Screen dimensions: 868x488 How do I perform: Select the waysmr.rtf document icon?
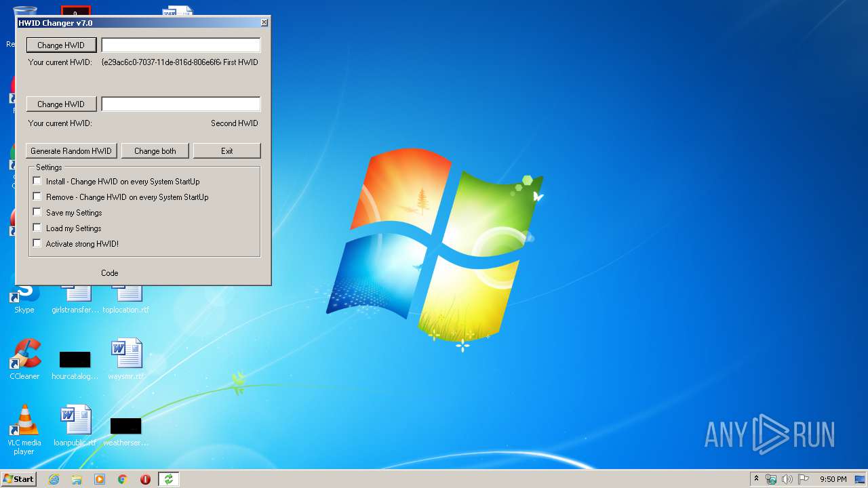[126, 360]
